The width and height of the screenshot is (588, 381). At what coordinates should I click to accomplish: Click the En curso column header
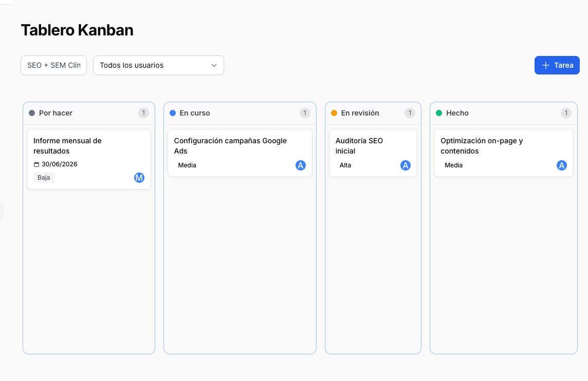coord(240,113)
